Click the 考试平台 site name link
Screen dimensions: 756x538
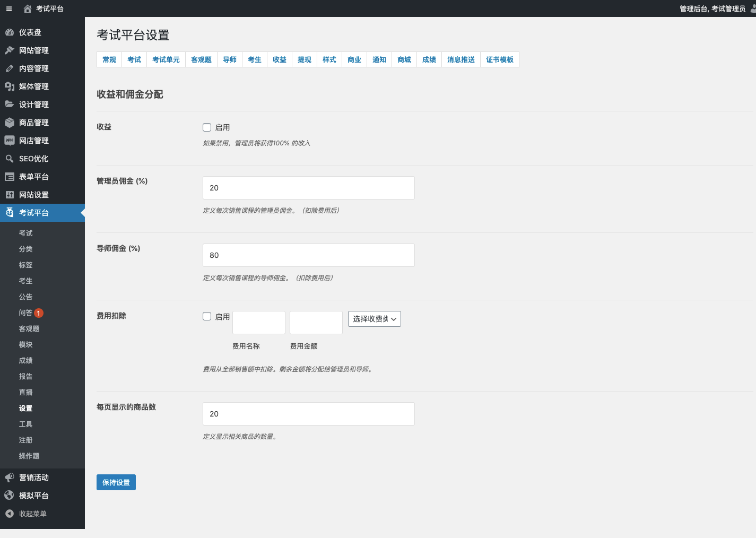pyautogui.click(x=50, y=8)
